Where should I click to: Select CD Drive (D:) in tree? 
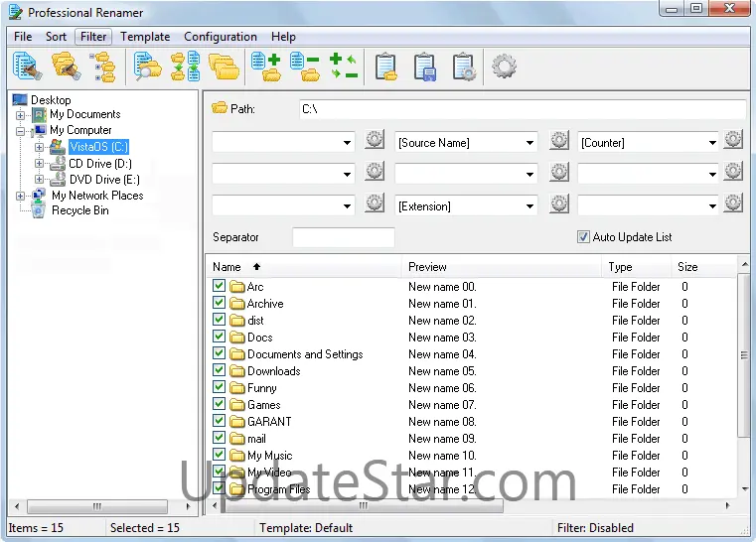point(100,164)
